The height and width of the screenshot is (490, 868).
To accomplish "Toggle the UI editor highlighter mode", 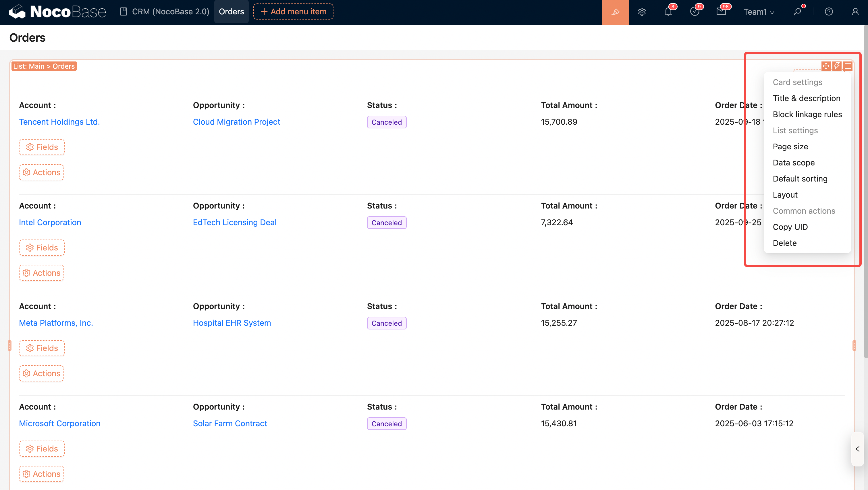I will (x=615, y=12).
